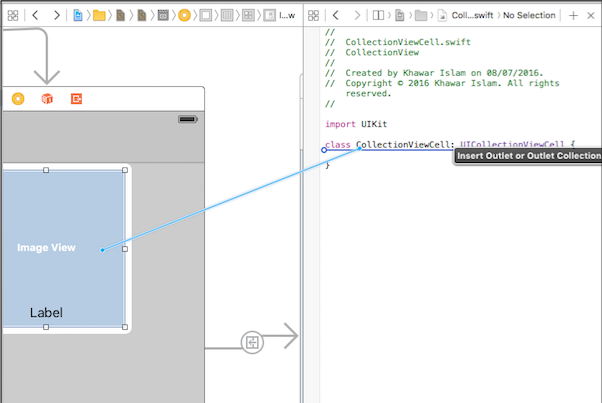Close the assistant editor pane

[592, 16]
